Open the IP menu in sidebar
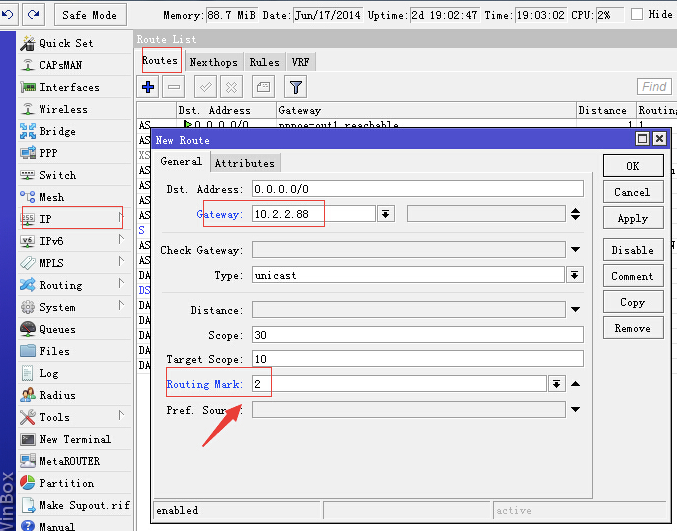 74,219
